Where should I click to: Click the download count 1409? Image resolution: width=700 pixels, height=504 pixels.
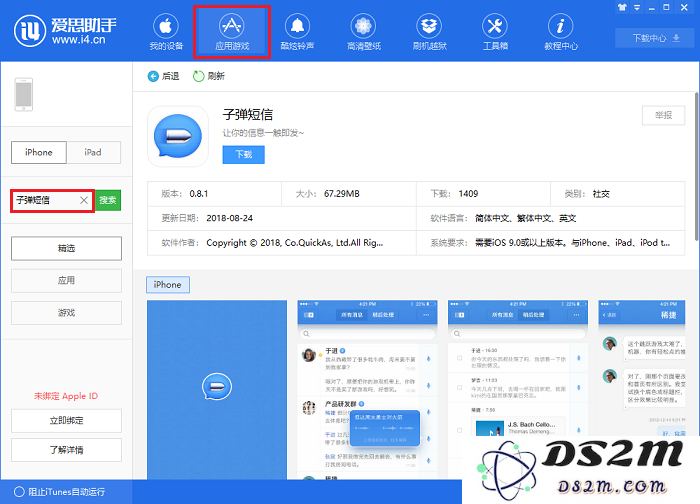(x=468, y=194)
